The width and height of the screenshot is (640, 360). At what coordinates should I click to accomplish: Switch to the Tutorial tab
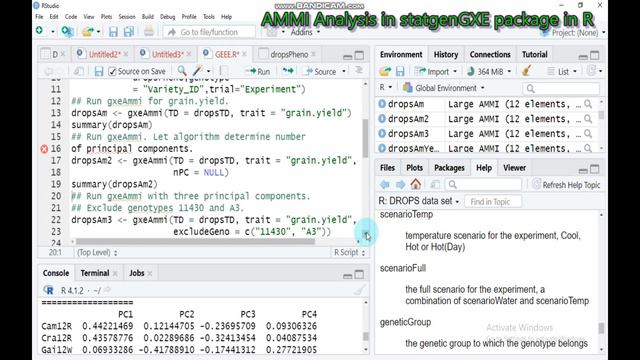pyautogui.click(x=534, y=54)
